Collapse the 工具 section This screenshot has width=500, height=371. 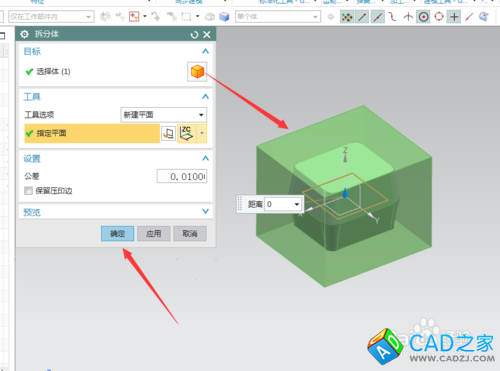205,97
